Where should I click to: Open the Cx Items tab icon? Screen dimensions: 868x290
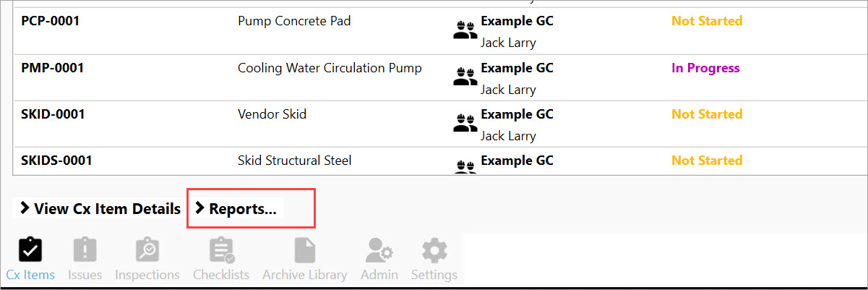(30, 251)
